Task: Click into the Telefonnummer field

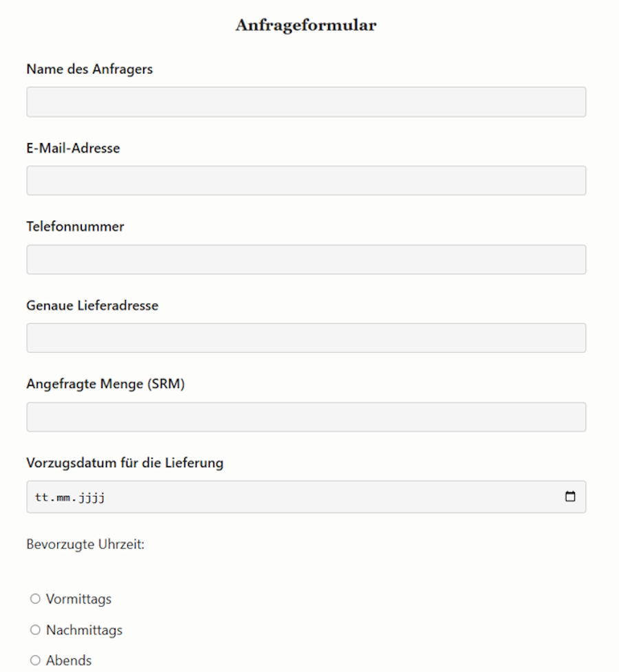Action: (x=306, y=259)
